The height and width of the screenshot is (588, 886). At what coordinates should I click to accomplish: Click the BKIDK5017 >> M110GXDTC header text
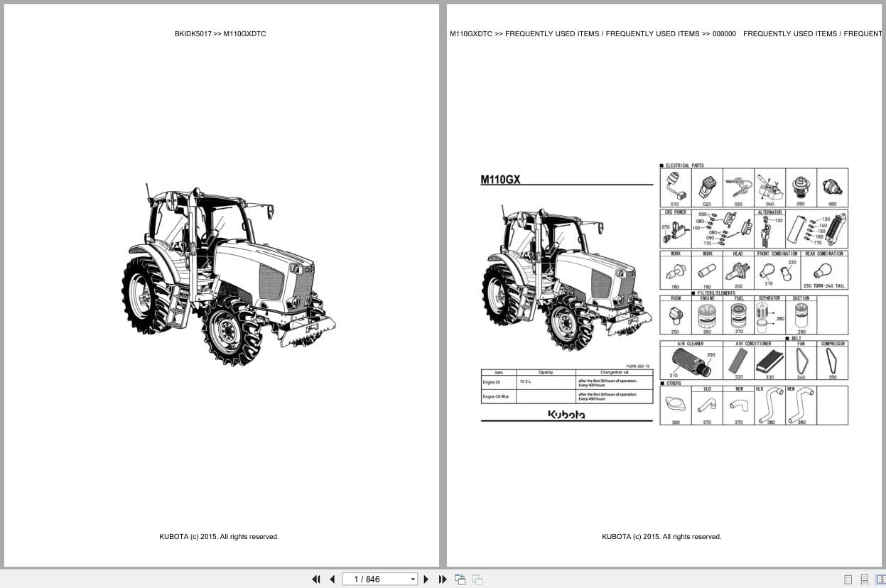(220, 33)
